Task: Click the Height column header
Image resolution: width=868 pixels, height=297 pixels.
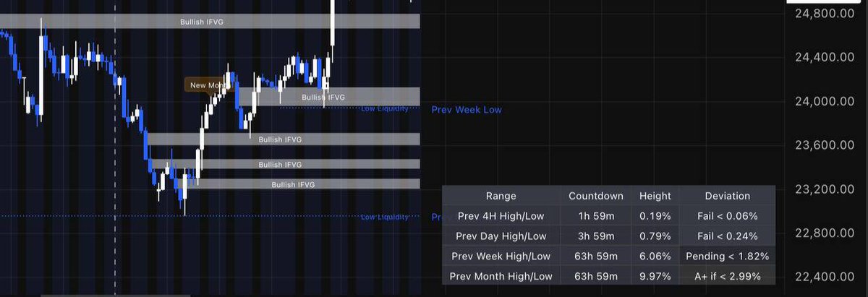Action: tap(655, 196)
